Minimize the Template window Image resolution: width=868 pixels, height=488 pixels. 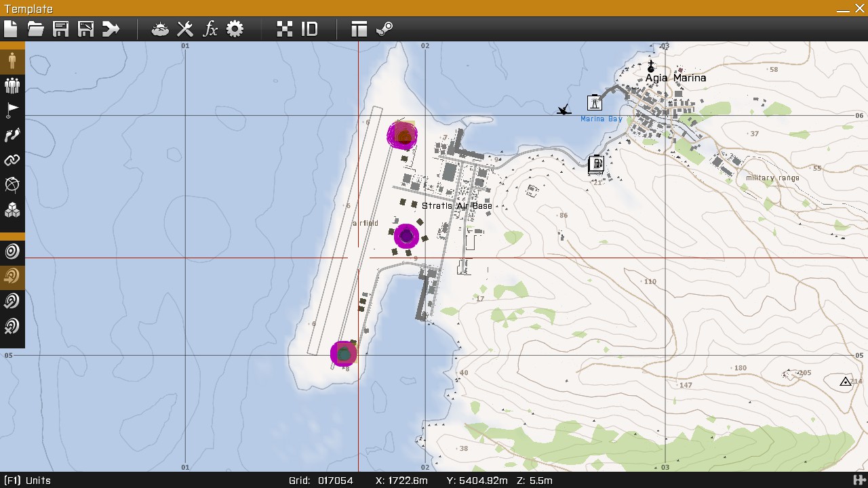pos(843,9)
